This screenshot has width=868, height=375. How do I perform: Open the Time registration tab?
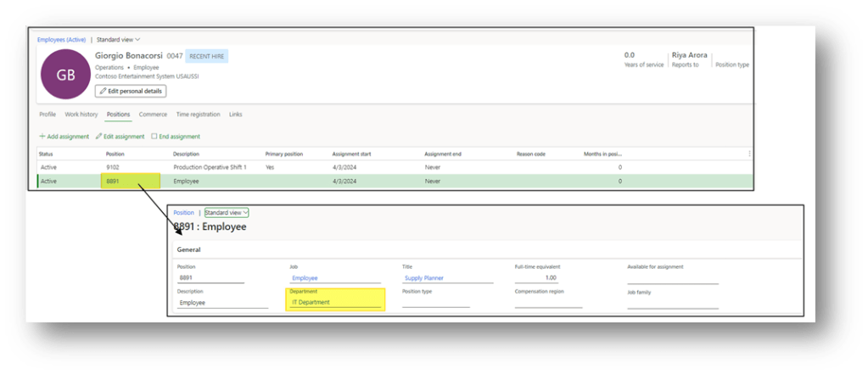(198, 114)
